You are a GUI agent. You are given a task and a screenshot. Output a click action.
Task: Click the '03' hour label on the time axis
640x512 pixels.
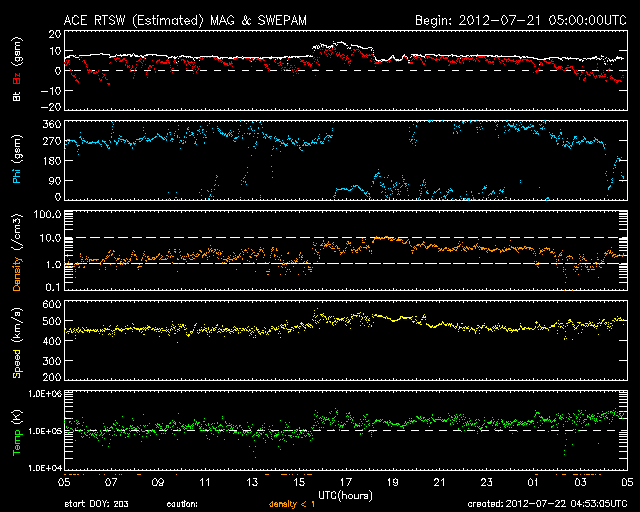580,483
